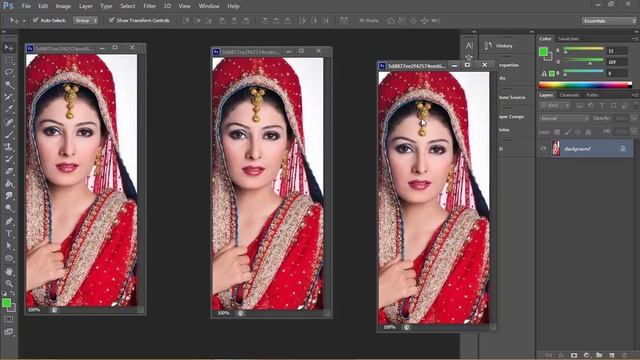Open the Opacity value dropdown arrow

pyautogui.click(x=634, y=118)
